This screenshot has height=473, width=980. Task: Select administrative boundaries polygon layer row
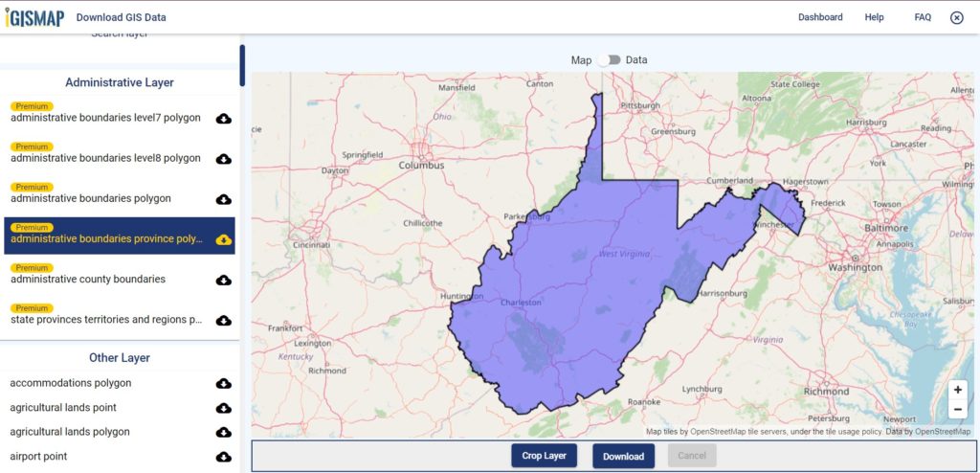(120, 194)
